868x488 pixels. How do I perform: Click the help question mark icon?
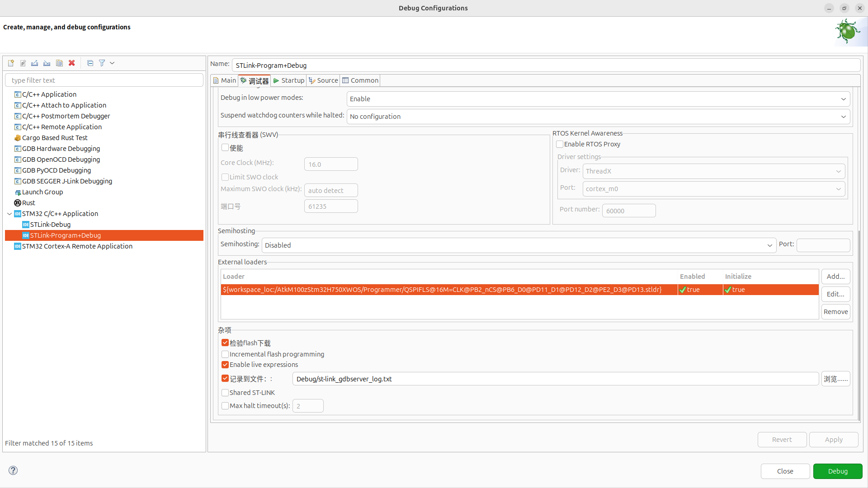(14, 470)
